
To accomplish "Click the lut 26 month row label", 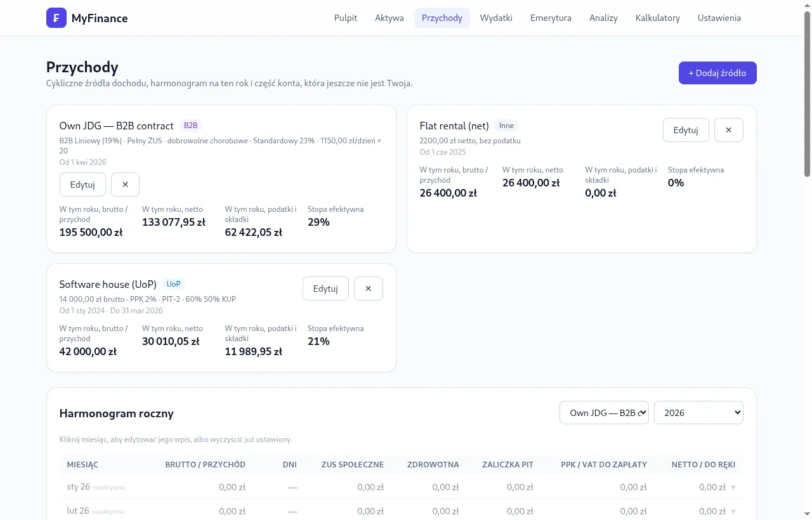I will [x=78, y=510].
